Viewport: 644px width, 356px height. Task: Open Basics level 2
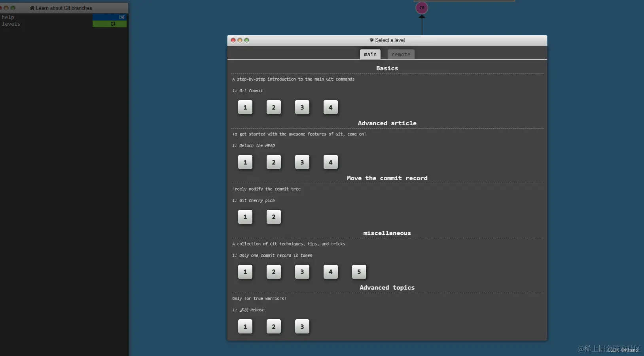pyautogui.click(x=274, y=107)
